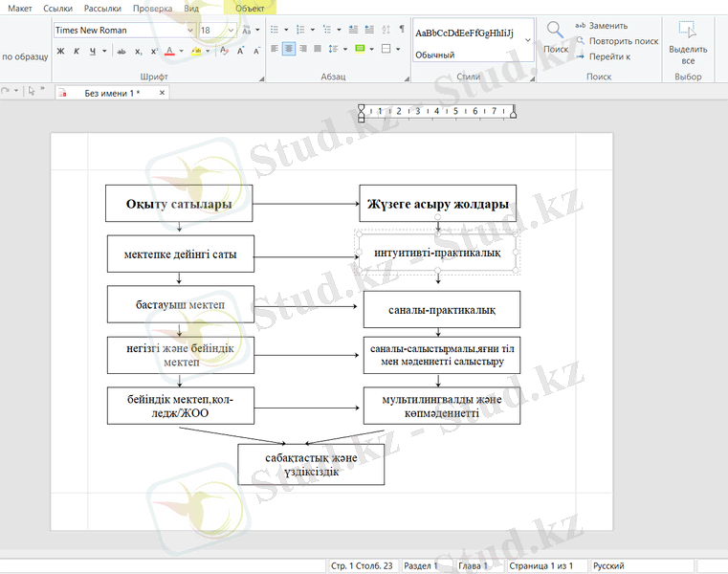Clear text formatting icon
This screenshot has width=728, height=574.
tap(224, 51)
